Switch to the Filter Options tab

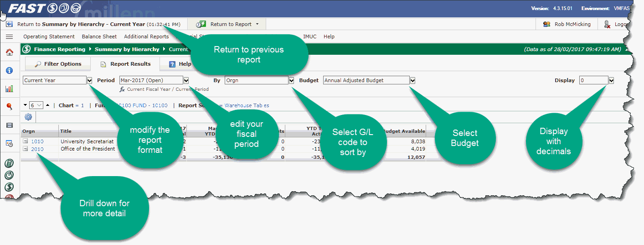pos(58,64)
